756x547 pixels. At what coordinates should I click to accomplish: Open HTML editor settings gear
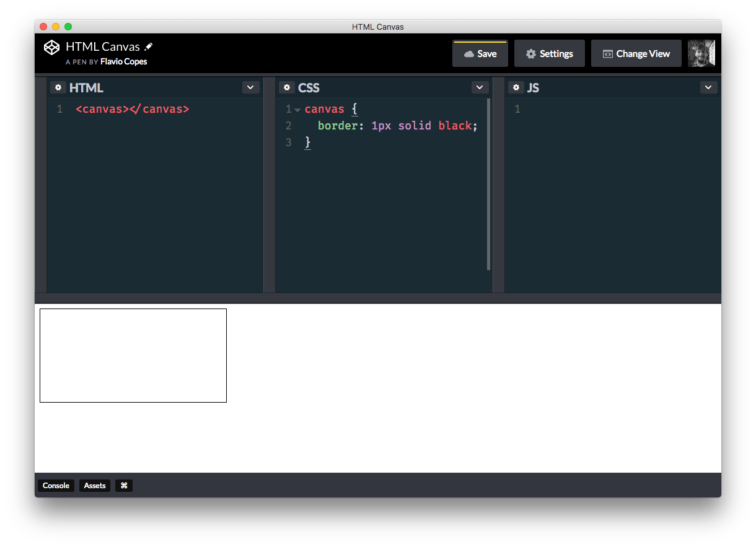(x=58, y=87)
